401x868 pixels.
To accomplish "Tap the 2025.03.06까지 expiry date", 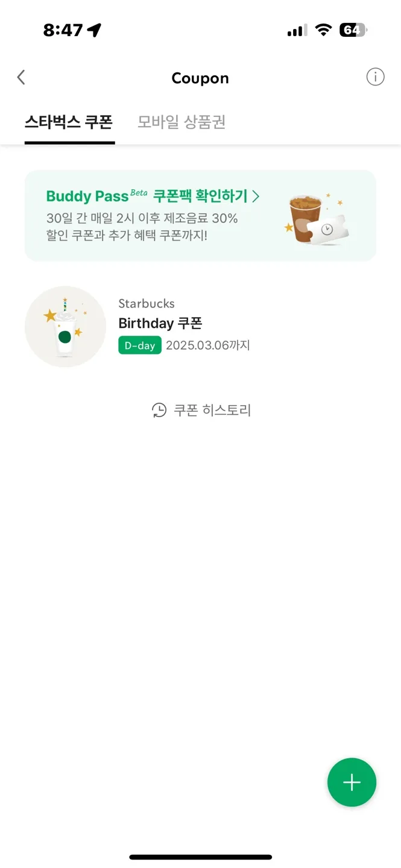I will click(x=208, y=345).
